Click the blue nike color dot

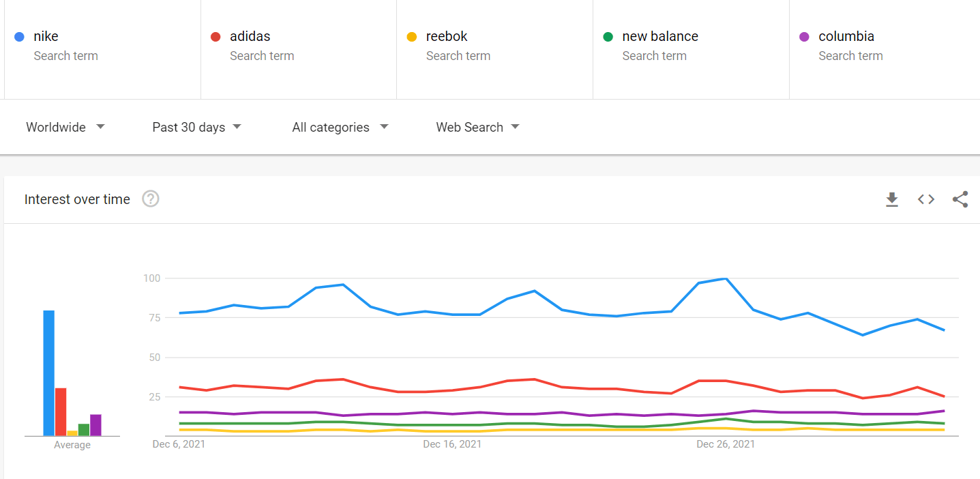(19, 37)
